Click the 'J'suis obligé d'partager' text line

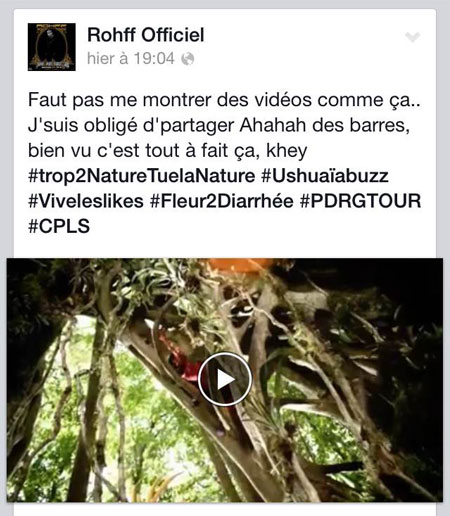coord(219,125)
